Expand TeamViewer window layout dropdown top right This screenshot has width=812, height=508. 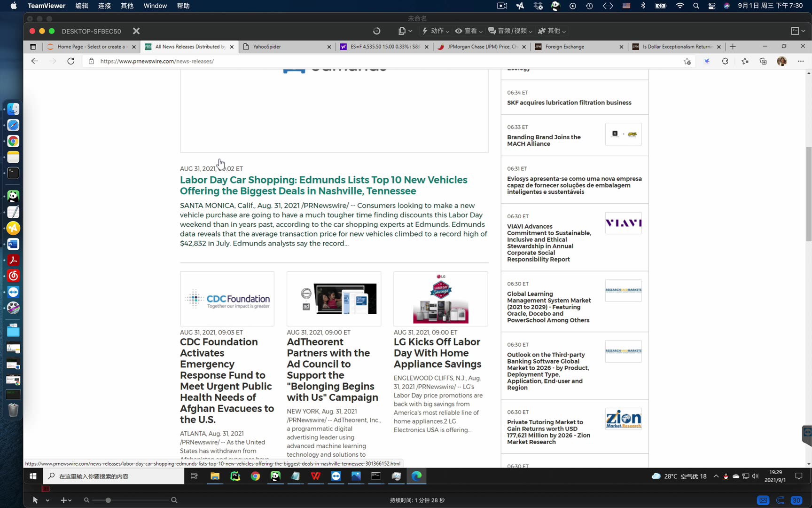[x=798, y=31]
